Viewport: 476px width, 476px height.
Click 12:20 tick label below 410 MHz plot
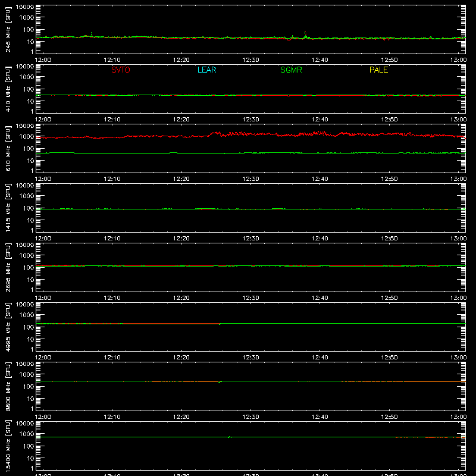point(181,120)
